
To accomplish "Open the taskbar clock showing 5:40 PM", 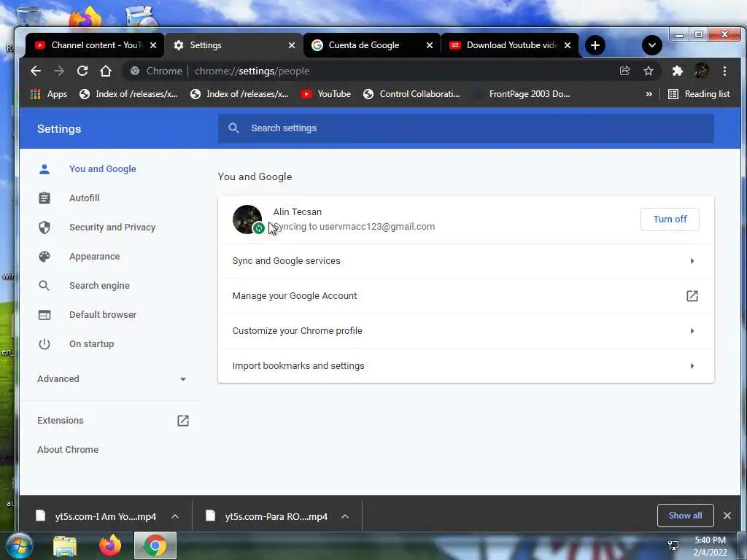I will tap(711, 546).
